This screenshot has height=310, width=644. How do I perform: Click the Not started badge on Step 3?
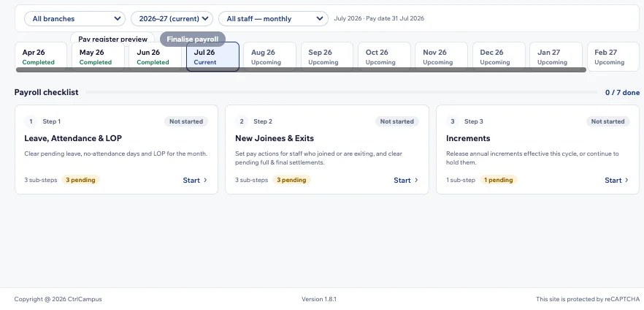[607, 121]
